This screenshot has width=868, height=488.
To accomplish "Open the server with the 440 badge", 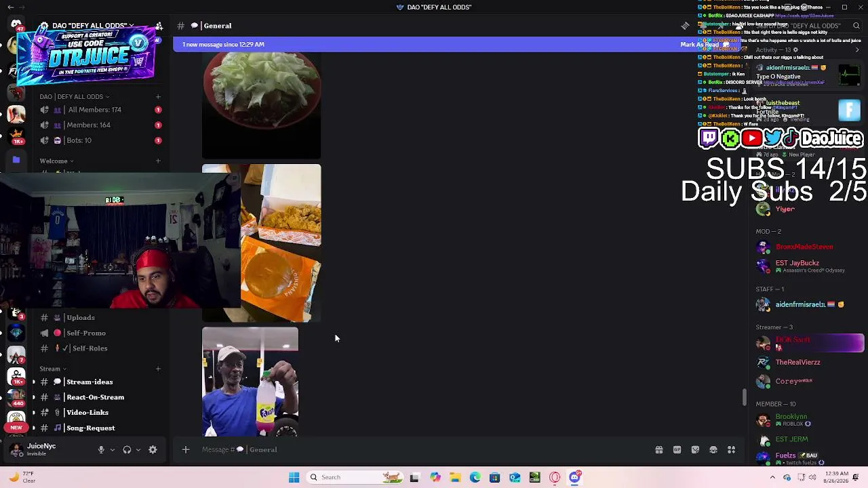I will pyautogui.click(x=16, y=397).
